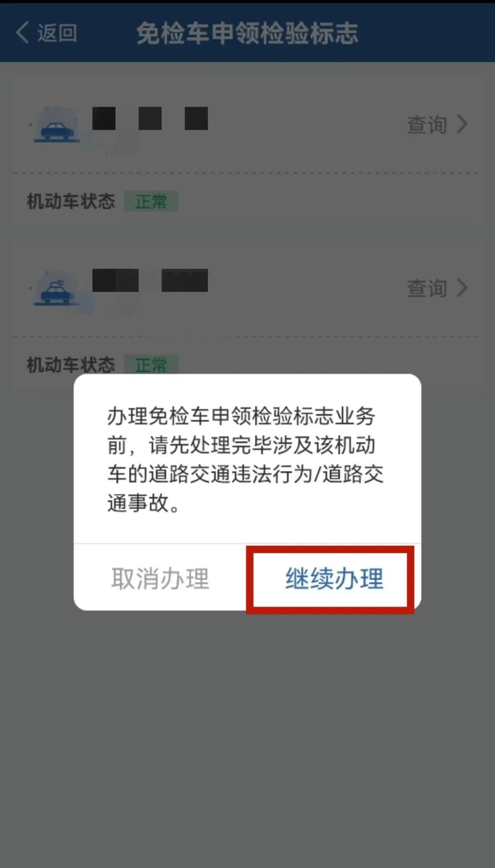Tap the back arrow icon

pyautogui.click(x=22, y=33)
